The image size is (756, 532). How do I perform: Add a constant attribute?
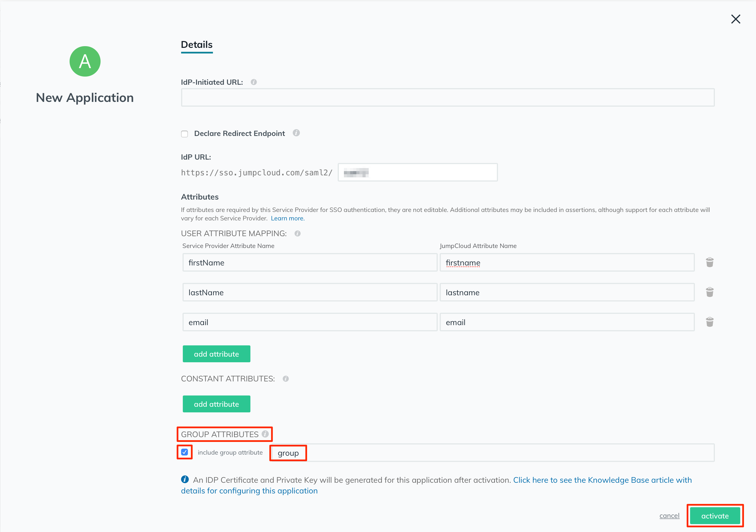(x=216, y=404)
